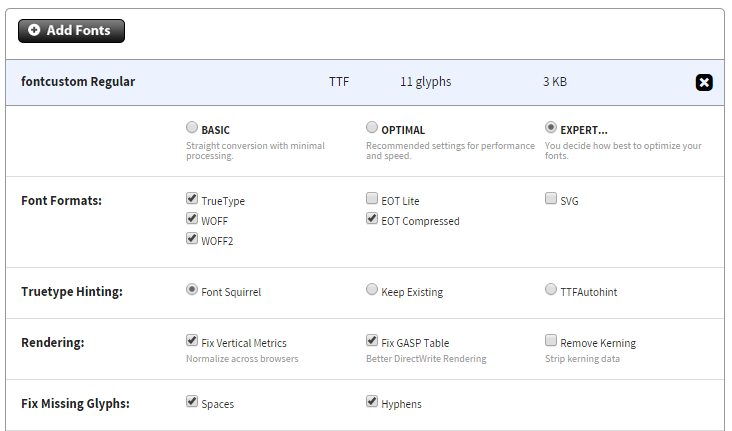
Task: Click the fontcustom Regular font row
Action: click(x=365, y=82)
